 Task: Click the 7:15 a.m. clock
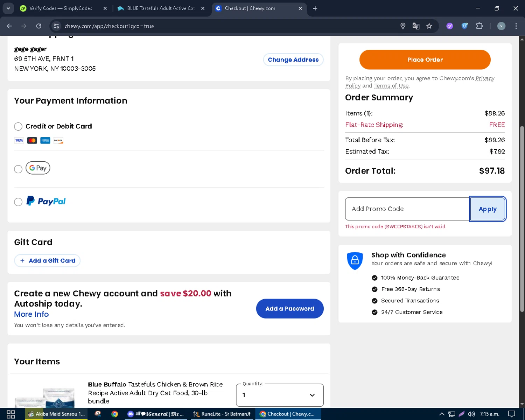coord(490,414)
